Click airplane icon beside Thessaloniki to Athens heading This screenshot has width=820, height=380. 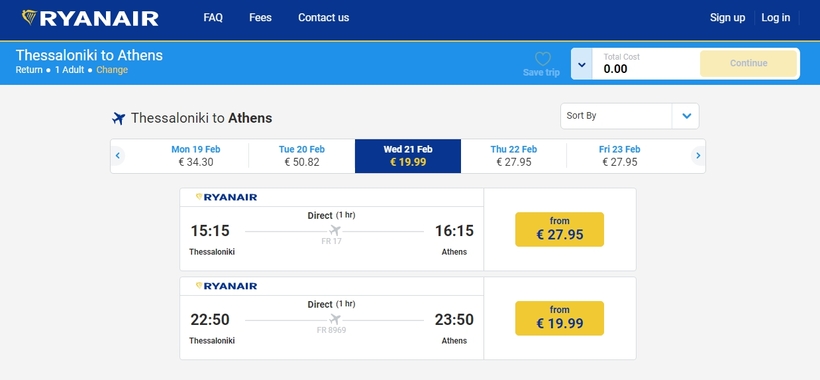tap(119, 118)
